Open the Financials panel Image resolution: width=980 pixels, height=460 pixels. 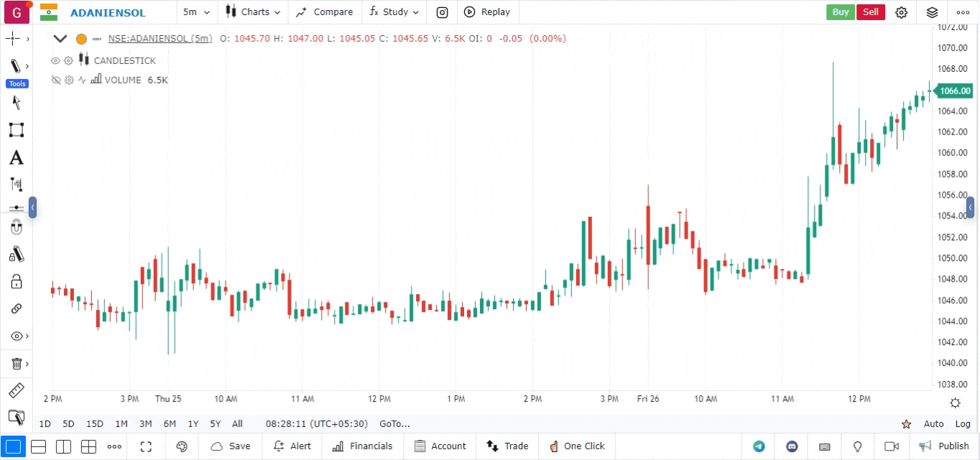coord(363,446)
